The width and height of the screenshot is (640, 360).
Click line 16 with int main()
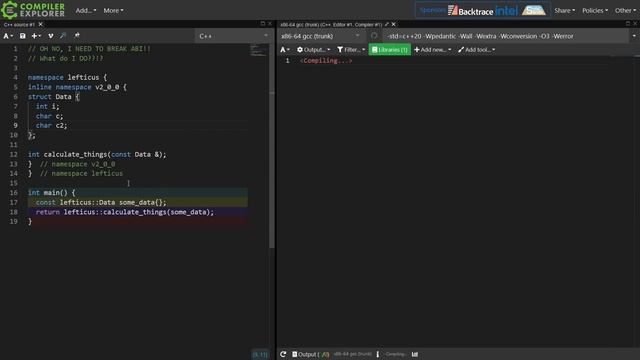coord(138,193)
